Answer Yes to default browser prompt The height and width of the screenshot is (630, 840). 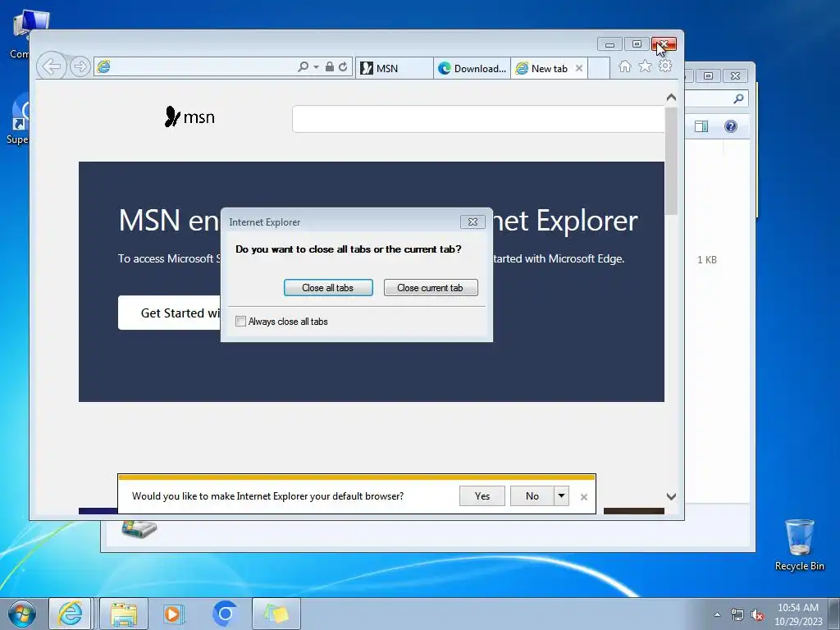482,496
